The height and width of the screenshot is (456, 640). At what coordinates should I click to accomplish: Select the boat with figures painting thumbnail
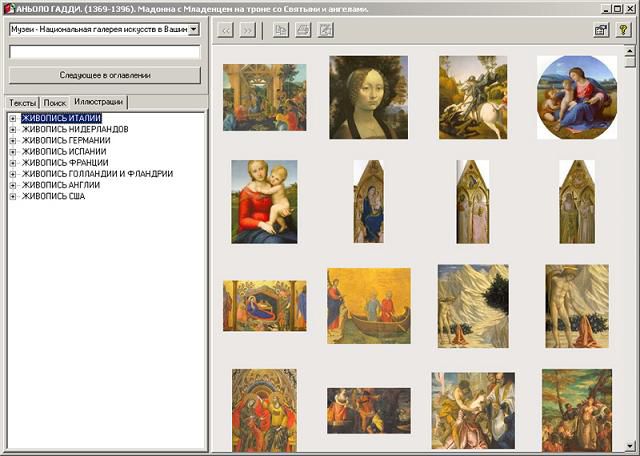(368, 305)
